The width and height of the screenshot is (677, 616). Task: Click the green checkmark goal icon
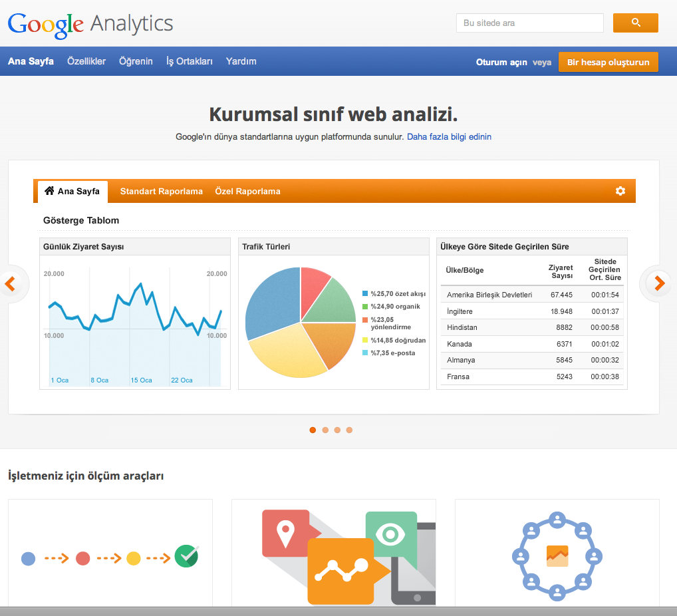[x=186, y=556]
